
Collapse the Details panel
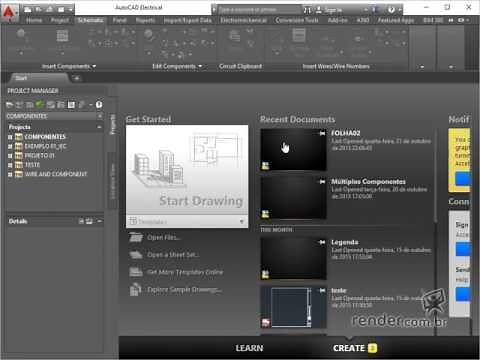pos(100,221)
